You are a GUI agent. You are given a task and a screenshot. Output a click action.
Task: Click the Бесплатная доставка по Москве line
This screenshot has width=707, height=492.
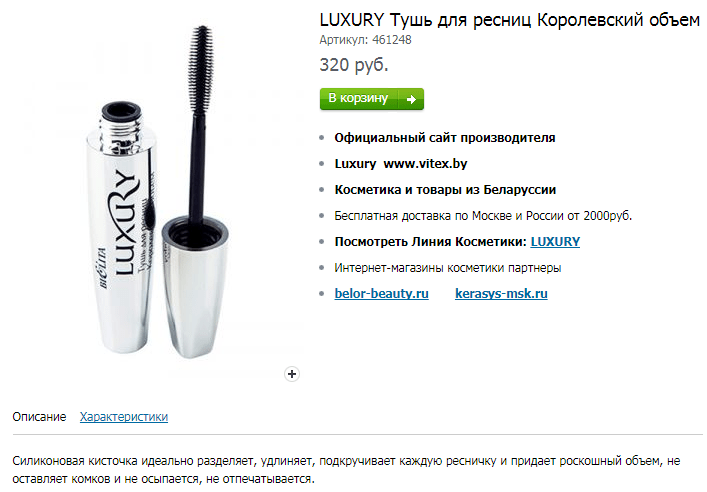(x=483, y=216)
